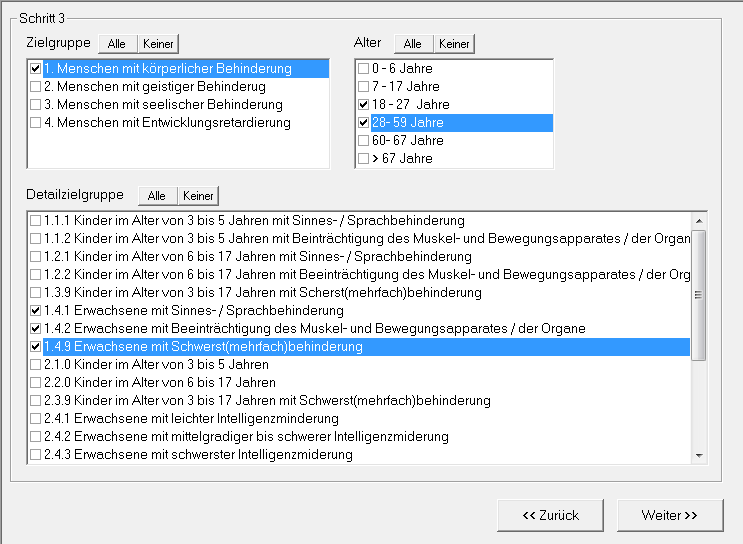Check '4. Menschen mit Entwicklungsretardierung' checkbox
Viewport: 743px width, 544px height.
pyautogui.click(x=36, y=123)
